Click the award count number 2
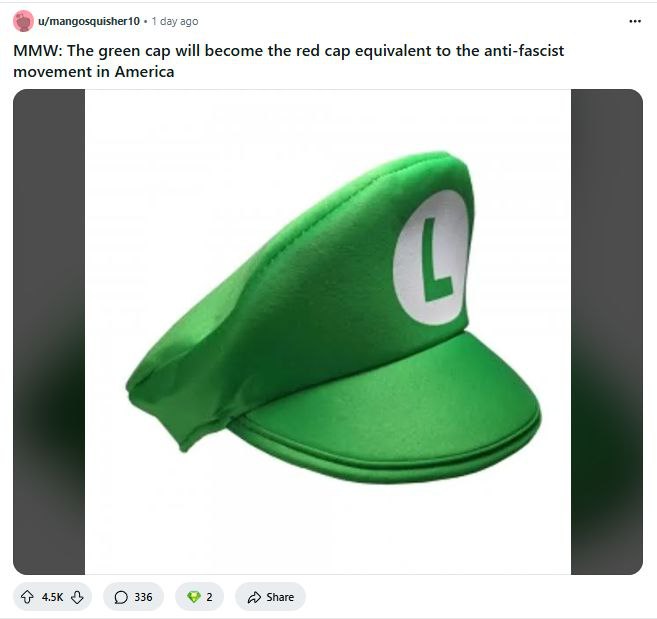Screen dimensions: 657x619 209,597
